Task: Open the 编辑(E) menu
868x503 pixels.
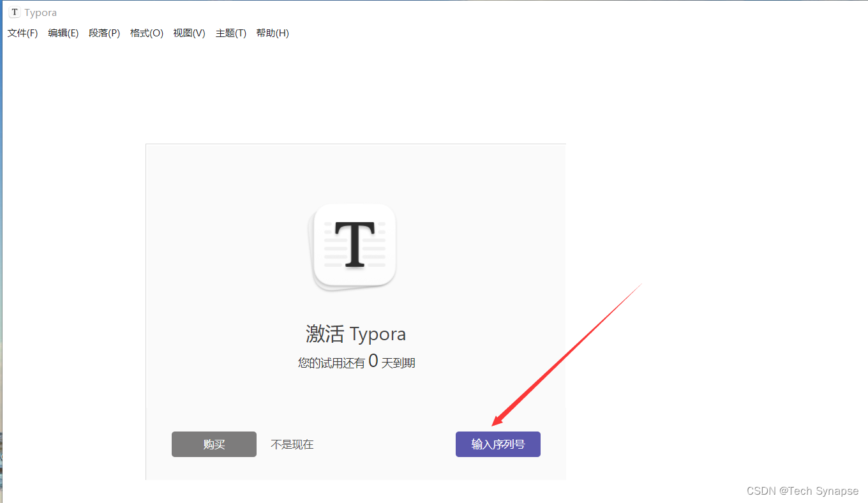Action: click(63, 33)
